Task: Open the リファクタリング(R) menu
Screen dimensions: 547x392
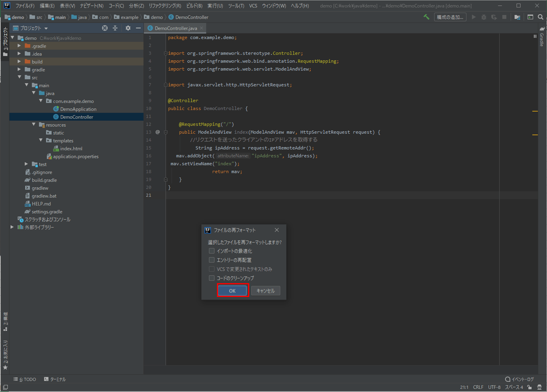Action: (165, 6)
